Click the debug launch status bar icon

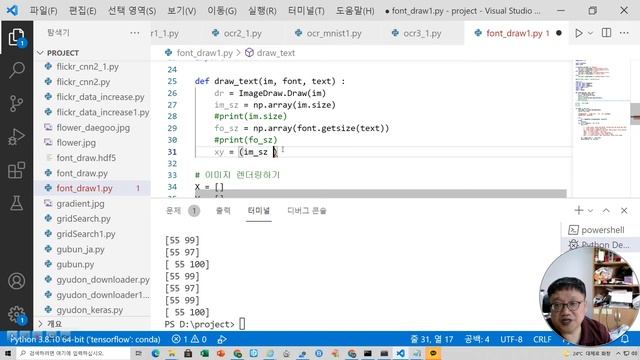(x=222, y=339)
